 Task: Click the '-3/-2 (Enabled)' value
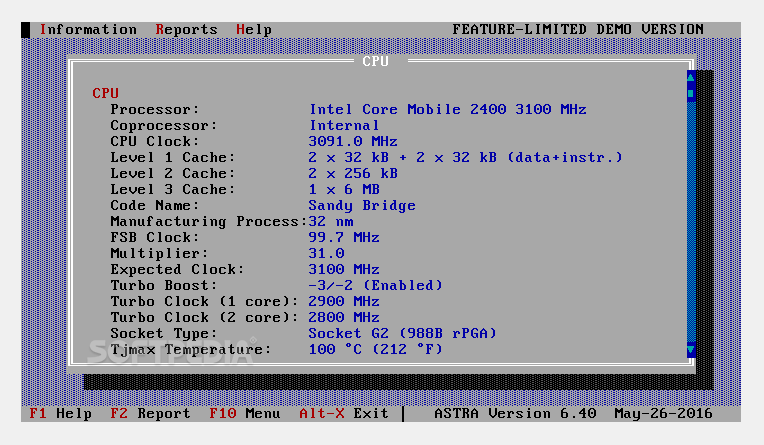tap(375, 286)
